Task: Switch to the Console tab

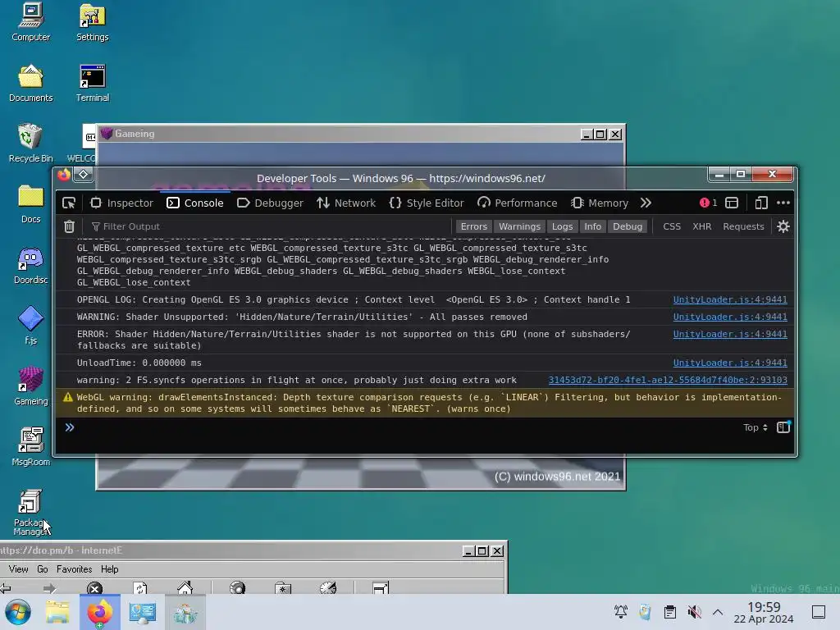Action: click(195, 203)
